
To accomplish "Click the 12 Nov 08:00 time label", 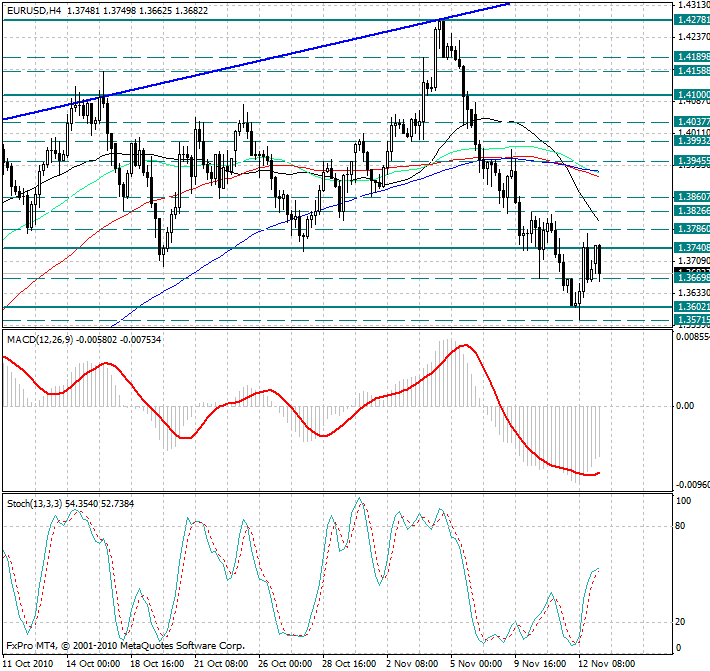I will coord(607,664).
